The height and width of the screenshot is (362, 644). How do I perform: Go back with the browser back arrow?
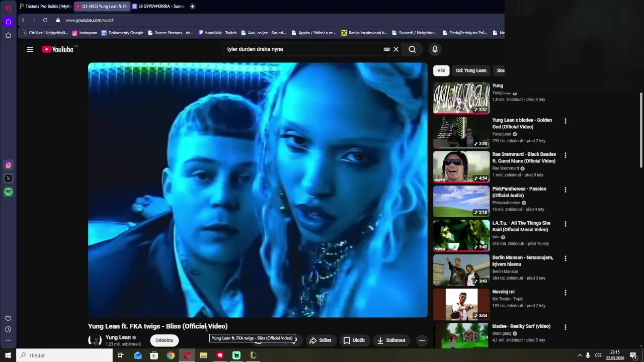[x=23, y=20]
